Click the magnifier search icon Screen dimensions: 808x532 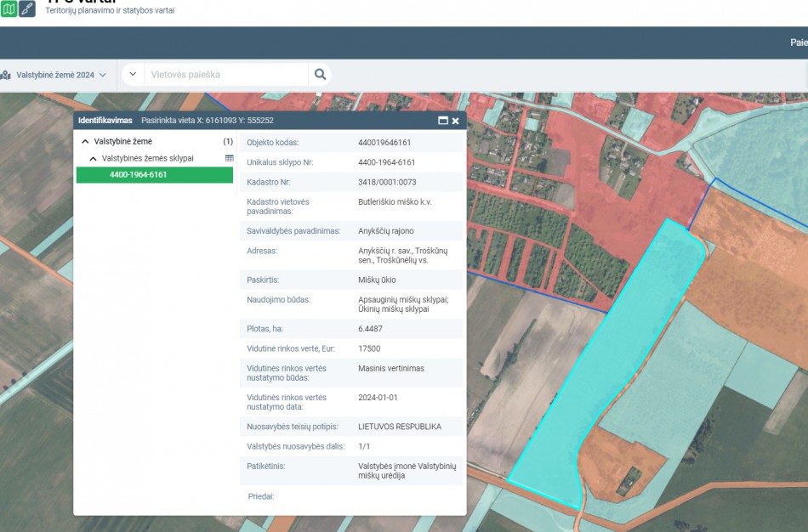click(320, 75)
